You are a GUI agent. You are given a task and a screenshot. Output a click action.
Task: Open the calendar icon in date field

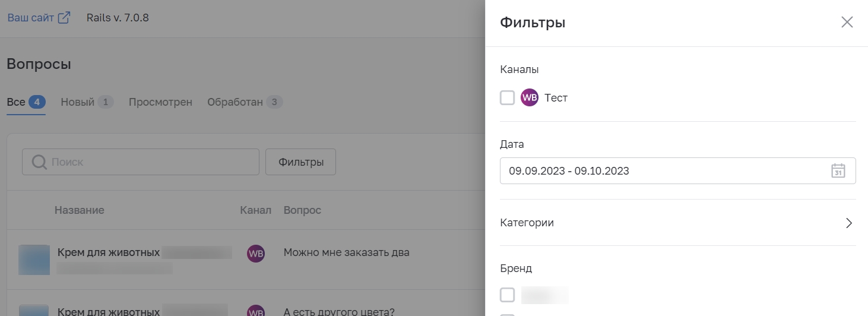click(x=838, y=171)
